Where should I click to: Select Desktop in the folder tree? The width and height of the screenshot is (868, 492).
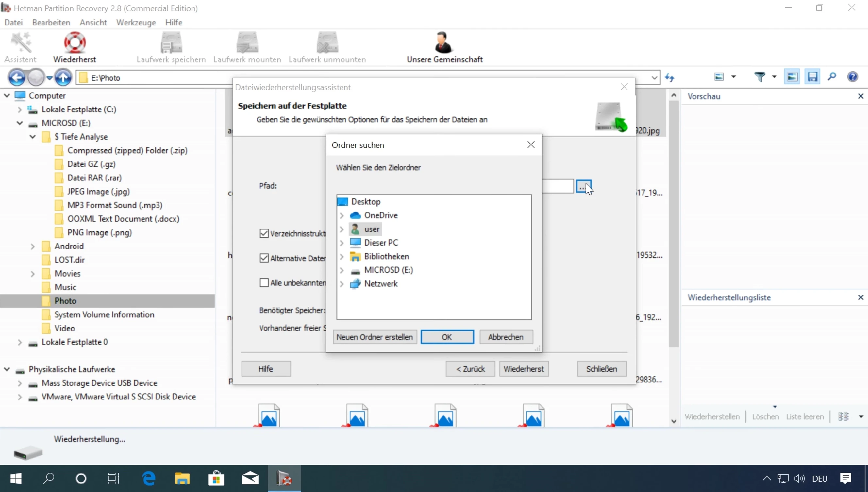[365, 202]
